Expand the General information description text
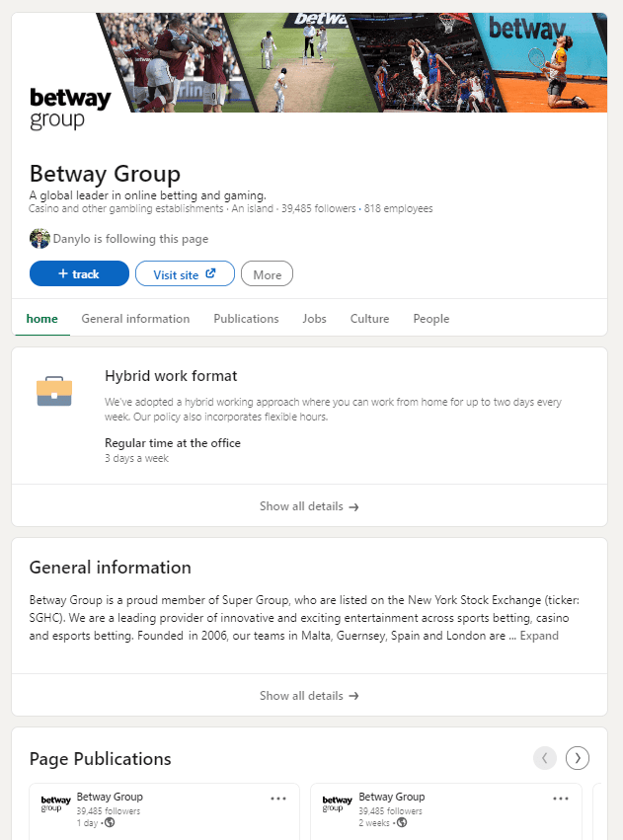 click(x=539, y=636)
